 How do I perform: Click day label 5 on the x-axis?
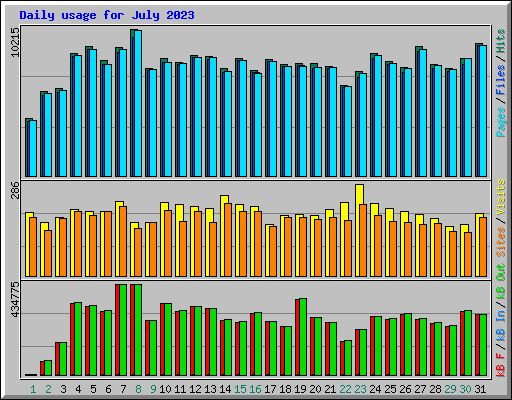tap(93, 389)
